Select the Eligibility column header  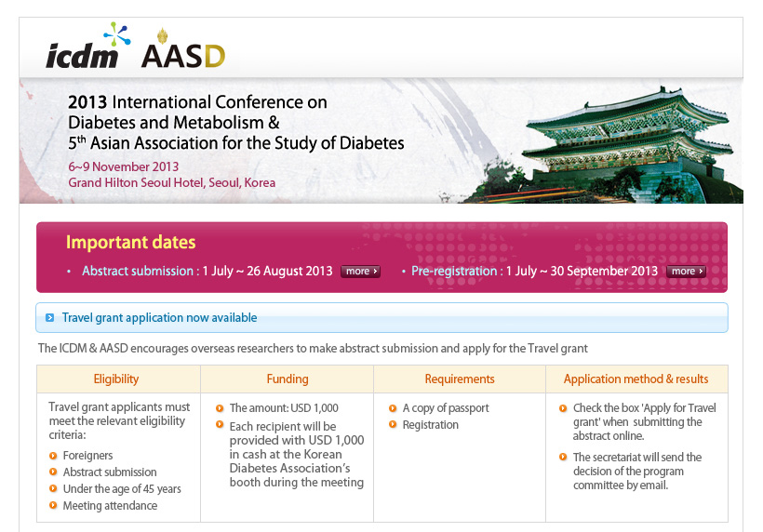tap(116, 379)
